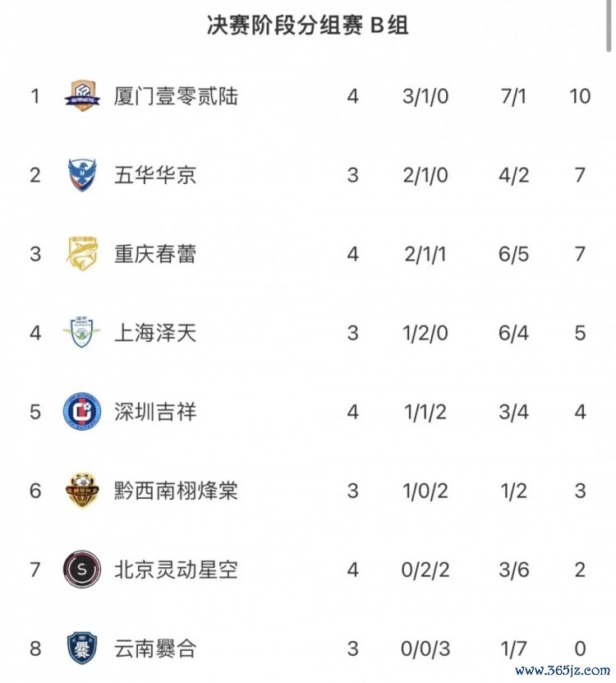Select the 深圳吉祥 team name
616x683 pixels.
(155, 412)
